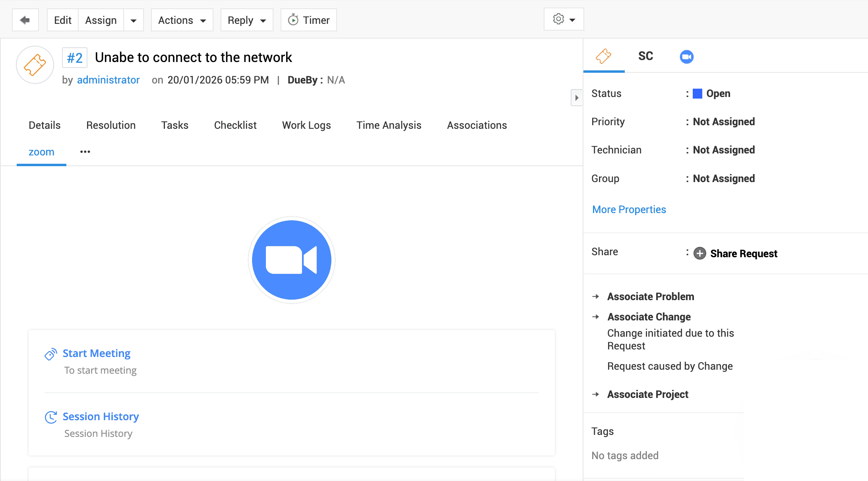Image resolution: width=868 pixels, height=481 pixels.
Task: Click Group value Not Assigned
Action: [x=724, y=178]
